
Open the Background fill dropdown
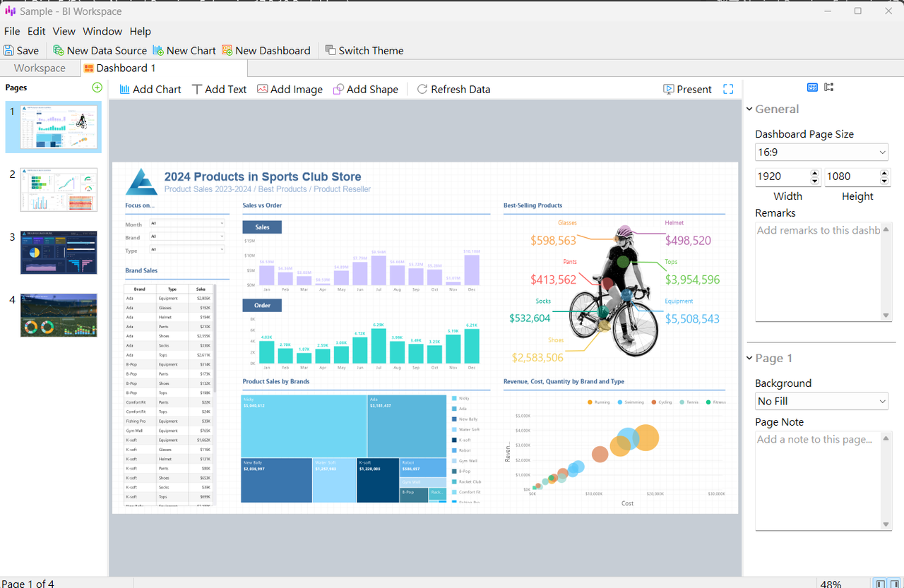point(822,401)
